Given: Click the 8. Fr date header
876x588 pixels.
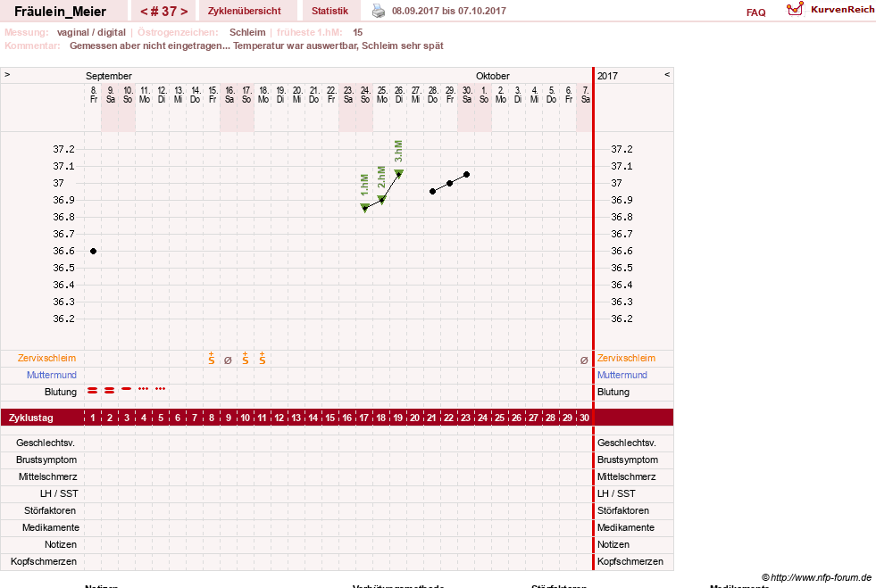Looking at the screenshot, I should [93, 95].
